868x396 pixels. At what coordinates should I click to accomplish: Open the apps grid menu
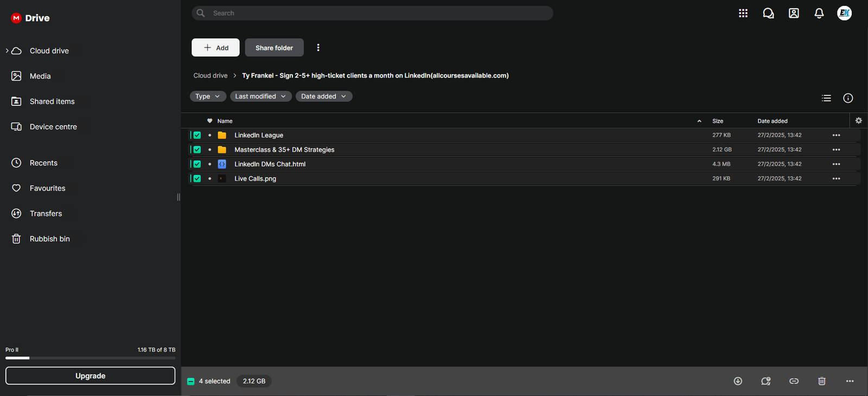(x=743, y=14)
